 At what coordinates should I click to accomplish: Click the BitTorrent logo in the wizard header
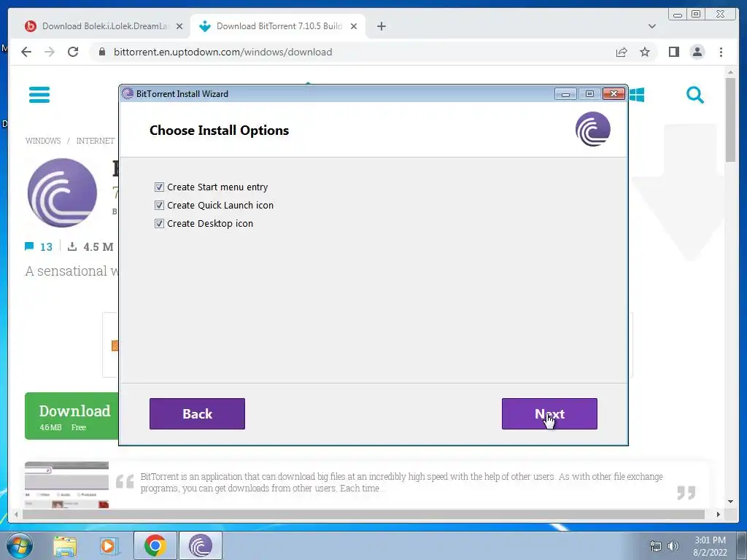coord(592,129)
